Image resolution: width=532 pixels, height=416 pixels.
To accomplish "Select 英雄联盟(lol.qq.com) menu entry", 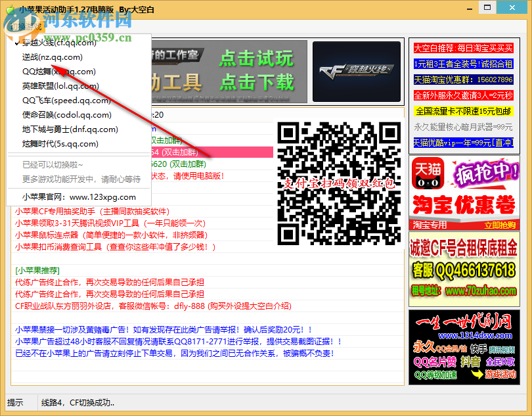I will click(x=60, y=86).
